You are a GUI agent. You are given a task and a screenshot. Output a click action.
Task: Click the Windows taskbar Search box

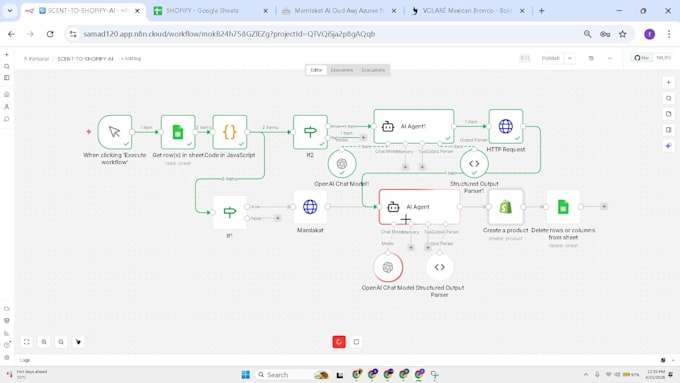tap(293, 374)
